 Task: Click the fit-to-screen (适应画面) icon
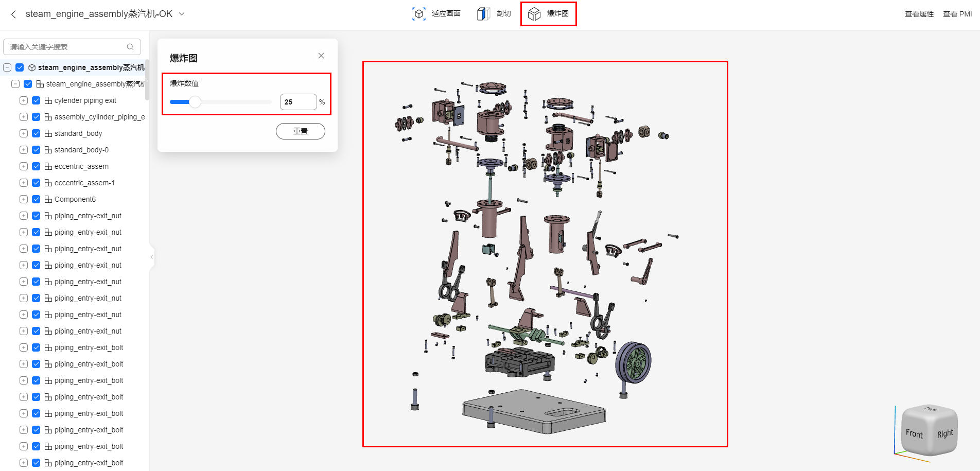tap(419, 14)
